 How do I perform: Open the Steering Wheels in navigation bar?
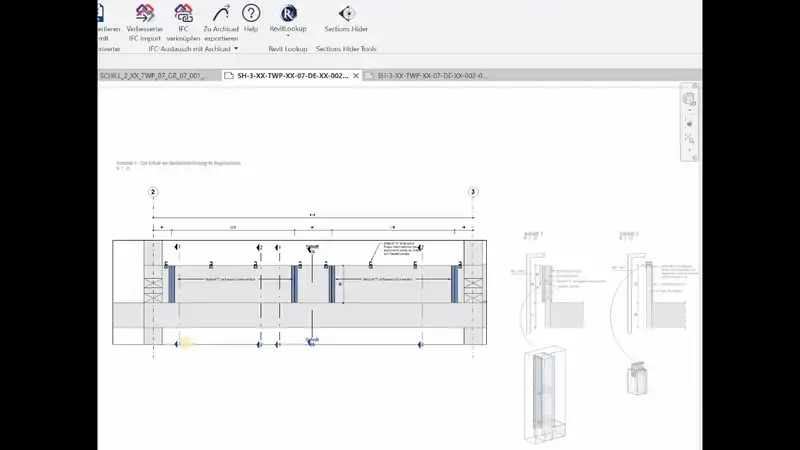[689, 99]
